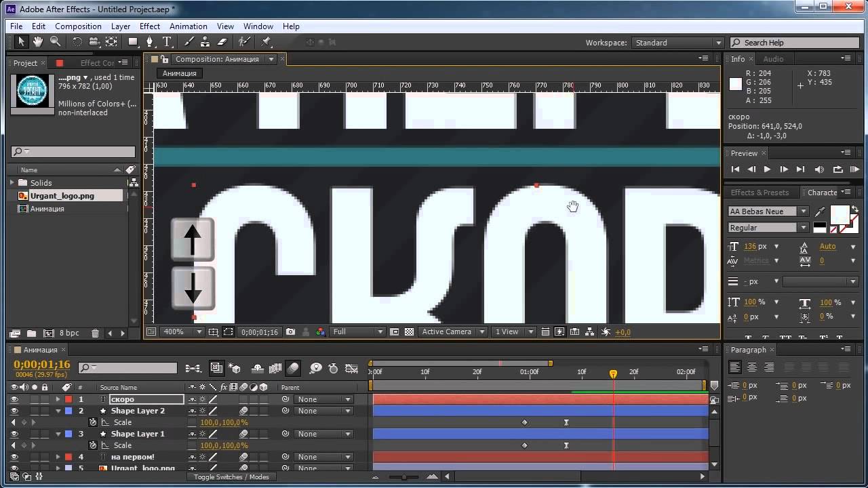868x488 pixels.
Task: Click the 8 bpc color depth button
Action: (69, 333)
